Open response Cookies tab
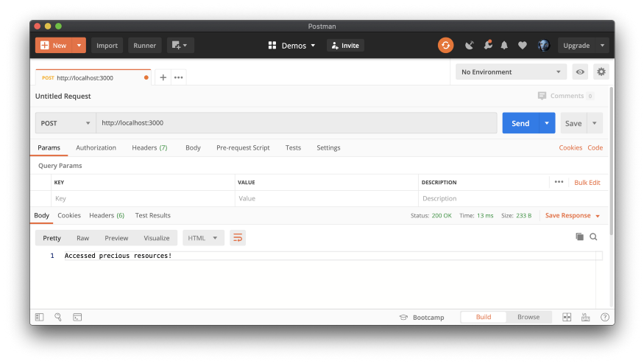 pos(69,215)
